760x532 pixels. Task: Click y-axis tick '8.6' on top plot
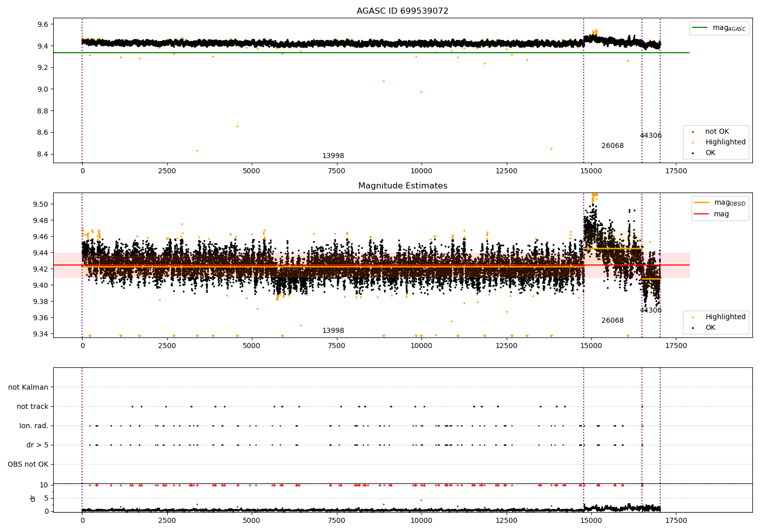(x=43, y=133)
